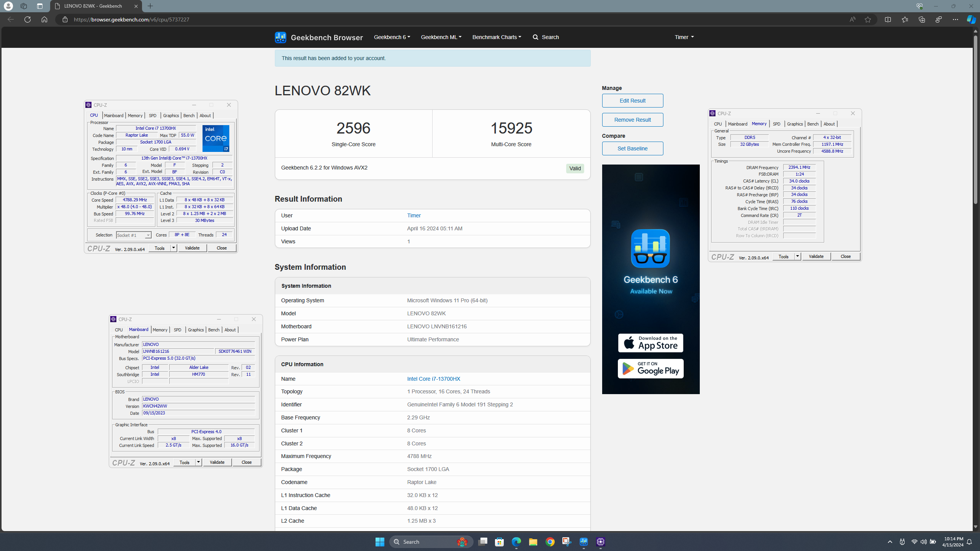Open the Tab actions menu icon
Viewport: 980px width, 551px height.
click(40, 6)
